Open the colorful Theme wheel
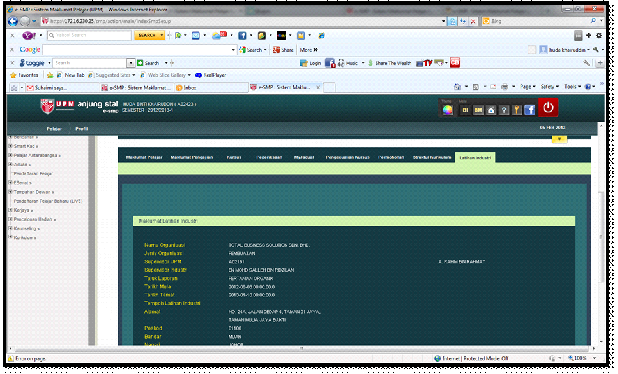This screenshot has width=618, height=374. click(x=447, y=110)
